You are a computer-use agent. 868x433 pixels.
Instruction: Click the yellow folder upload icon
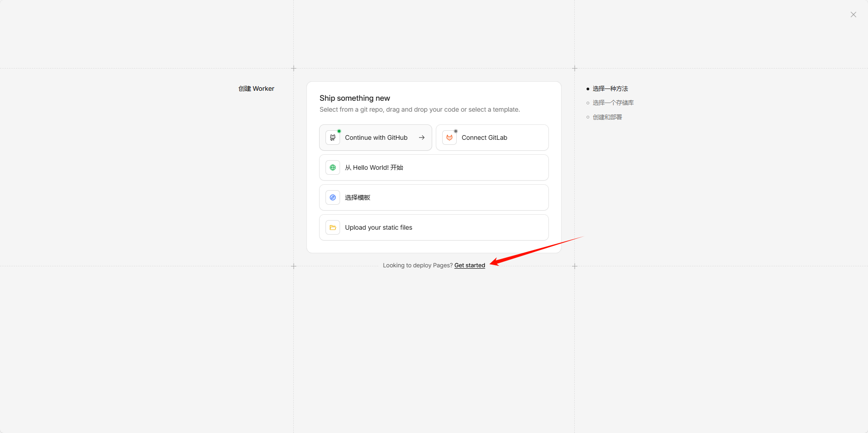tap(333, 227)
